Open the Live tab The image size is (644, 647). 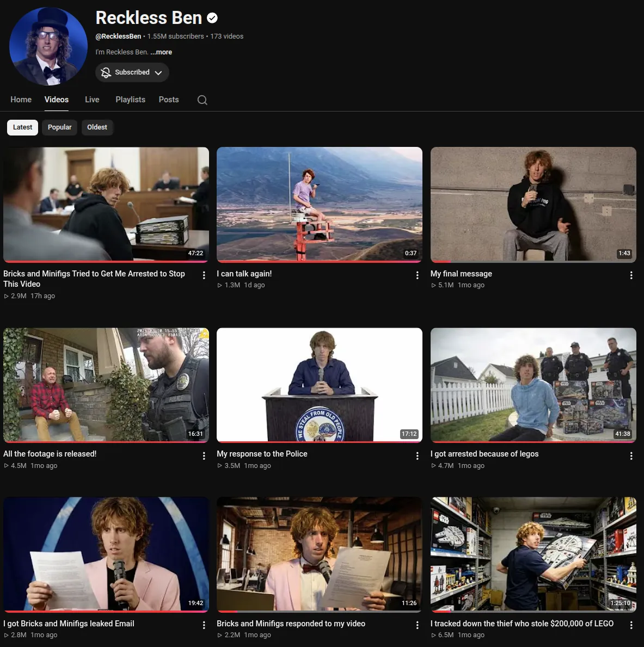point(92,100)
